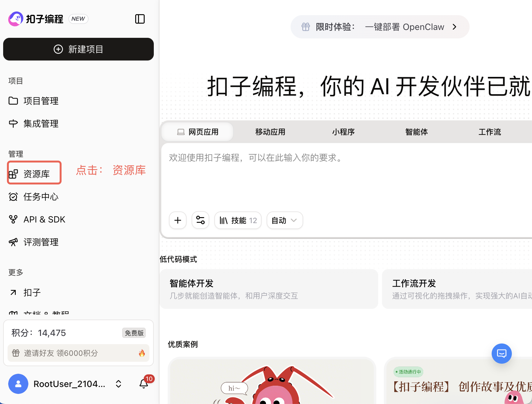
Task: Open the 智能体开发 low-code card
Action: point(269,289)
